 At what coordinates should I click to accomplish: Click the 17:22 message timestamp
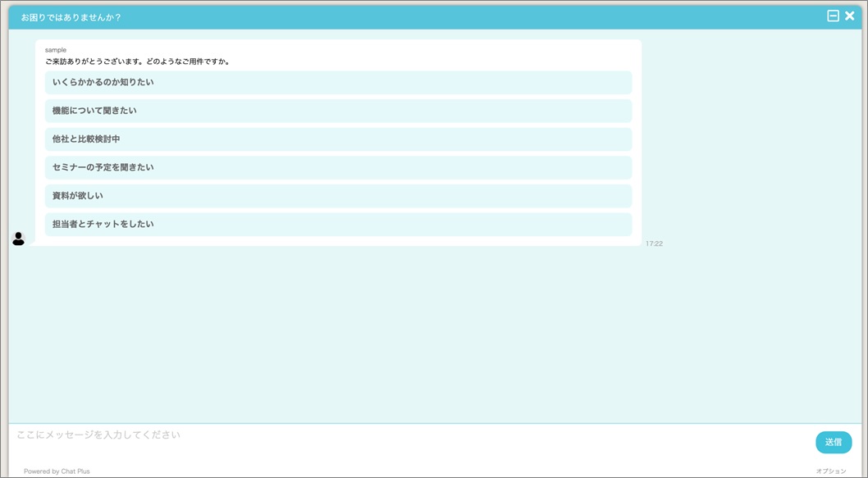[654, 244]
